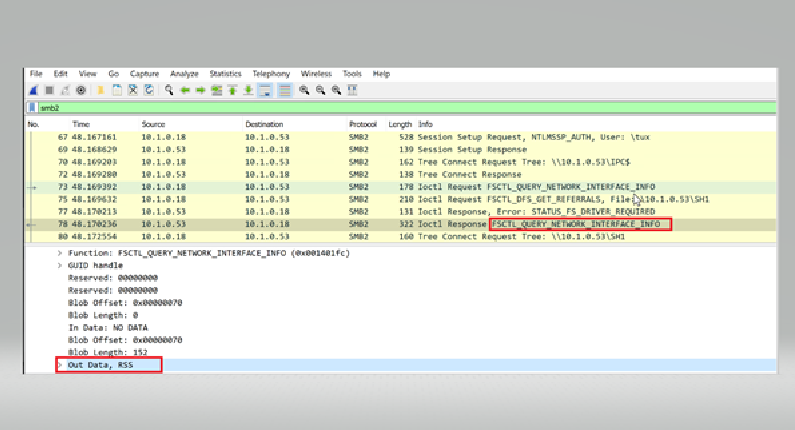
Task: Go to a specific packet
Action: tap(216, 90)
